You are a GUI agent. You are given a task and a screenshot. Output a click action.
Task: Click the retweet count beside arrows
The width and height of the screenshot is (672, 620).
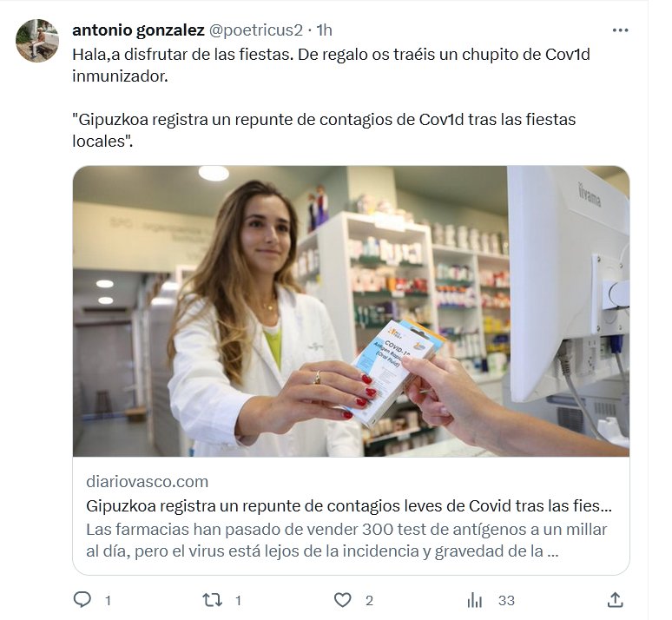tap(238, 600)
